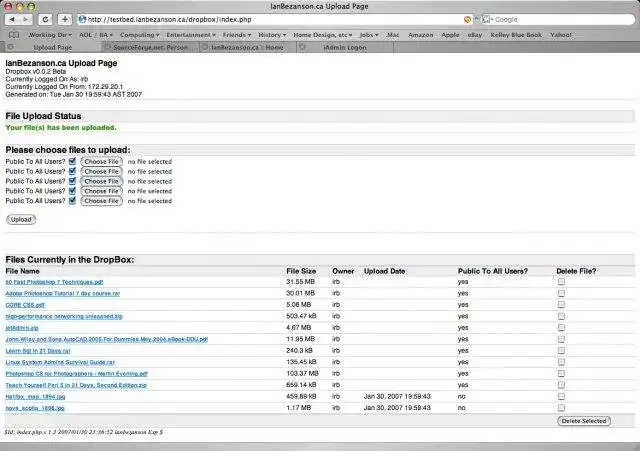Viewport: 640px width, 451px height.
Task: Open Linux System Admins Survival Guide.rar
Action: [x=60, y=362]
